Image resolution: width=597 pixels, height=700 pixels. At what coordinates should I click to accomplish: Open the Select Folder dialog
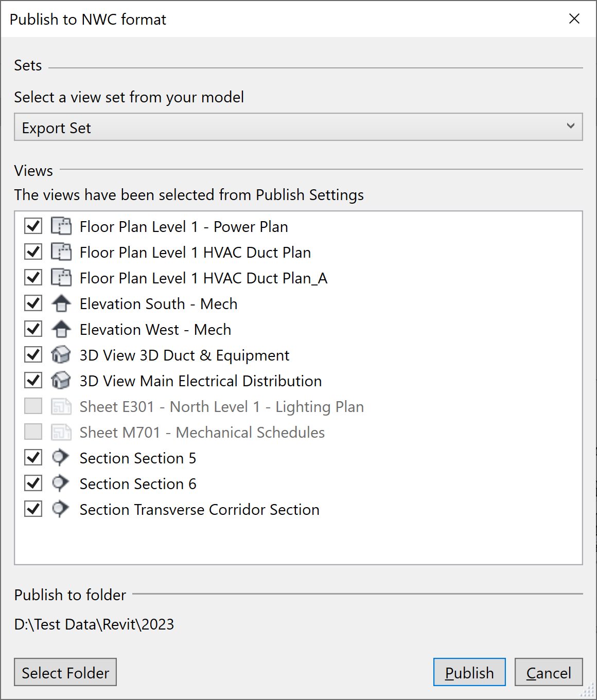click(65, 672)
